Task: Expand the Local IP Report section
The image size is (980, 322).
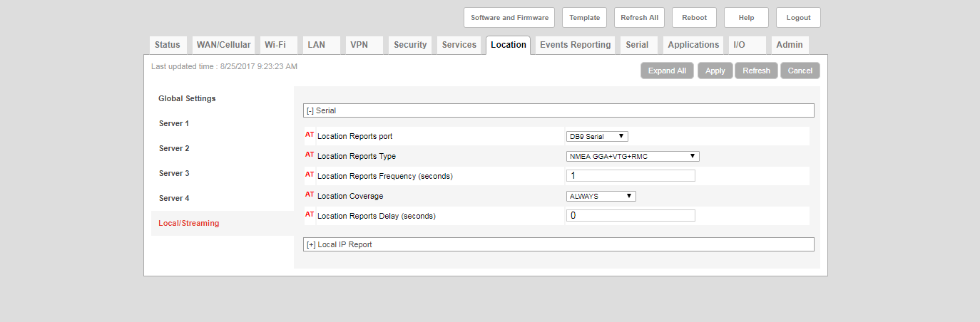Action: pos(558,244)
